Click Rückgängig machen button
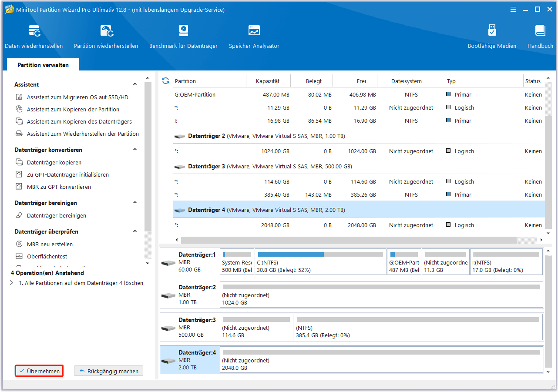Screen dimensions: 558x392 pos(108,371)
